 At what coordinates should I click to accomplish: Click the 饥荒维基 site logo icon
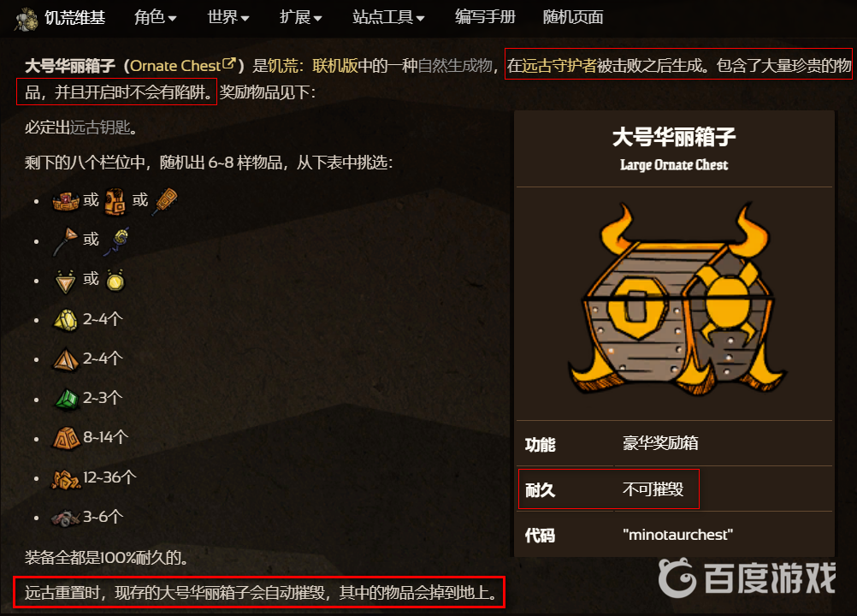pos(25,19)
